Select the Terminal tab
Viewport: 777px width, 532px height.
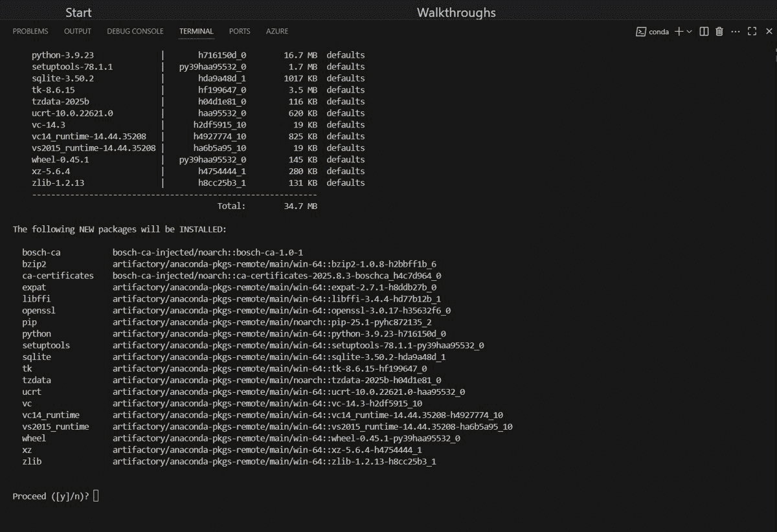(x=196, y=31)
